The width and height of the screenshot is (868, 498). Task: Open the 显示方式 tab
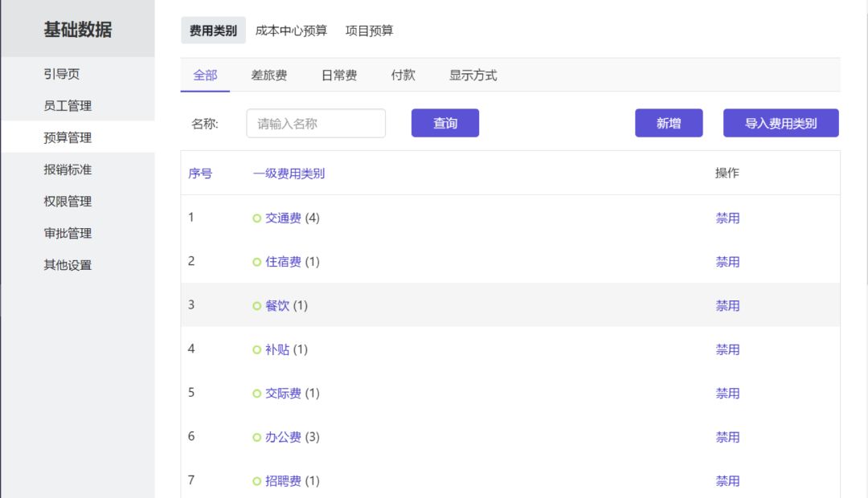(473, 76)
